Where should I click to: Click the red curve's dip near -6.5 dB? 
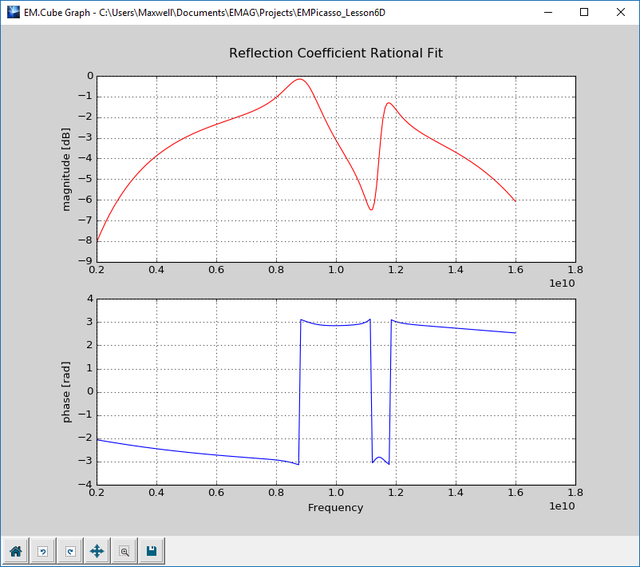coord(371,209)
